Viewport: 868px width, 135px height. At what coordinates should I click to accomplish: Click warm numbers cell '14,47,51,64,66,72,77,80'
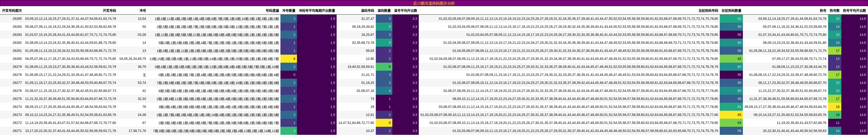point(356,123)
